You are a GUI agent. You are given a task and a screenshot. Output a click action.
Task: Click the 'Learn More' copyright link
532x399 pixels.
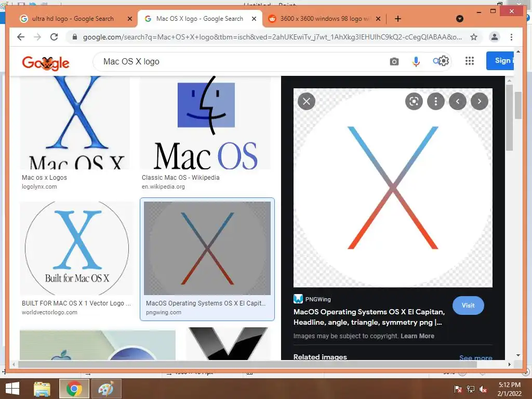(417, 336)
